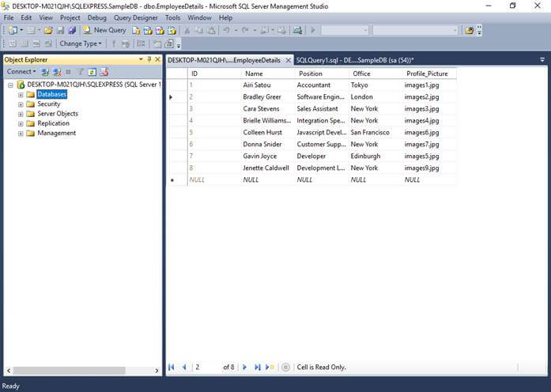
Task: Go to the previous record
Action: coord(183,367)
